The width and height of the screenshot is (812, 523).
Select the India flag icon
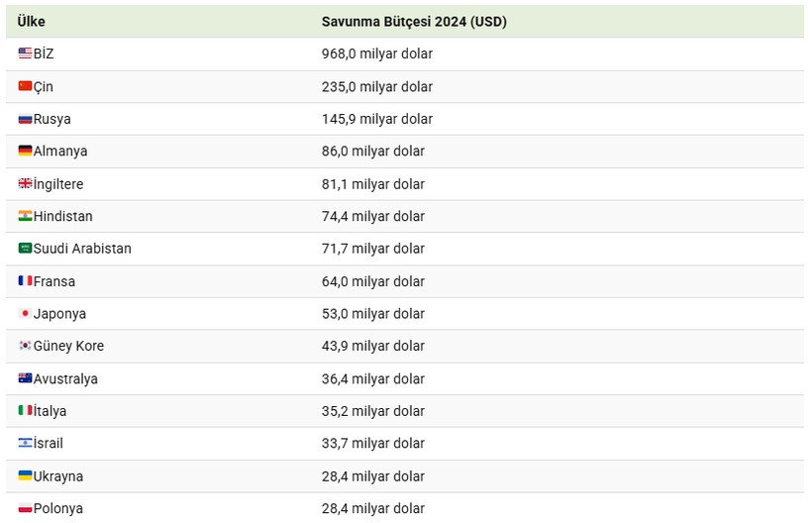25,216
